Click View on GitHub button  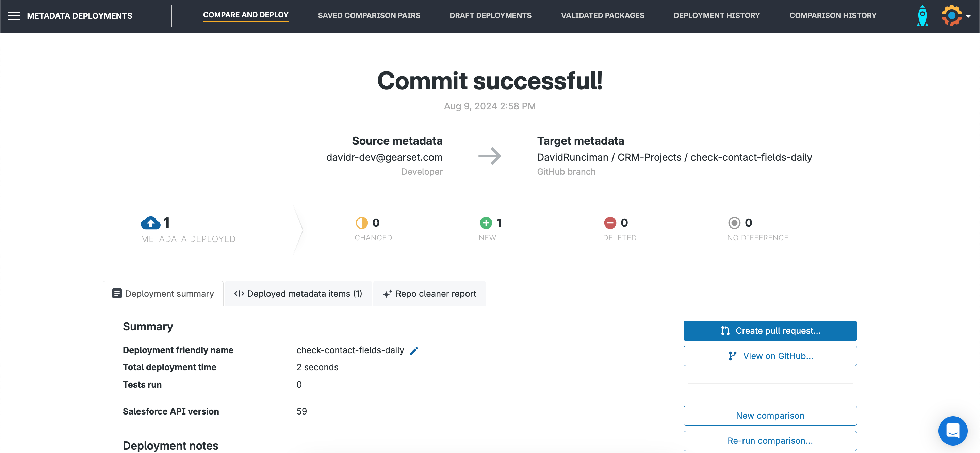pyautogui.click(x=770, y=356)
